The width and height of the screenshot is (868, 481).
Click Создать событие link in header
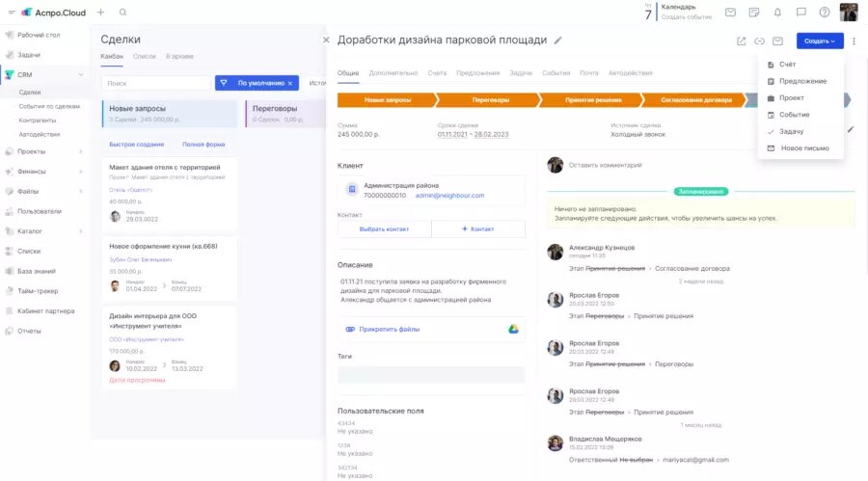coord(687,17)
